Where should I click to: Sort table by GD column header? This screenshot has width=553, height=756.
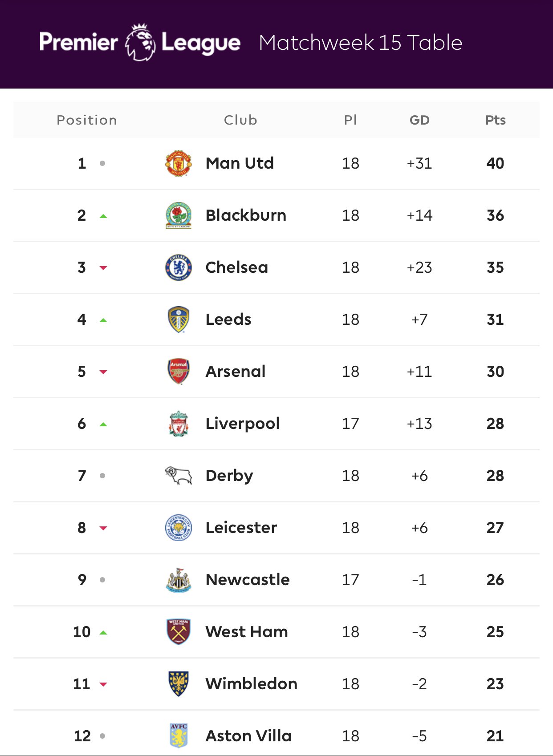click(x=419, y=120)
